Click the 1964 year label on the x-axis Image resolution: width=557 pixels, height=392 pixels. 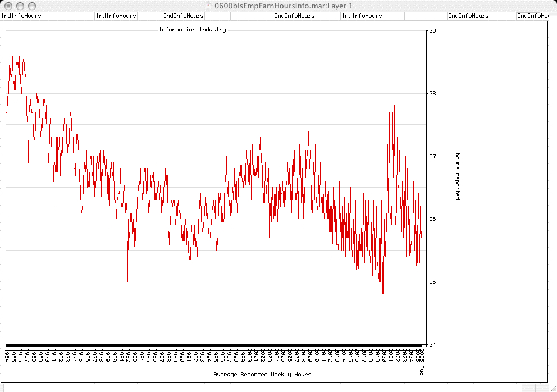[x=7, y=355]
